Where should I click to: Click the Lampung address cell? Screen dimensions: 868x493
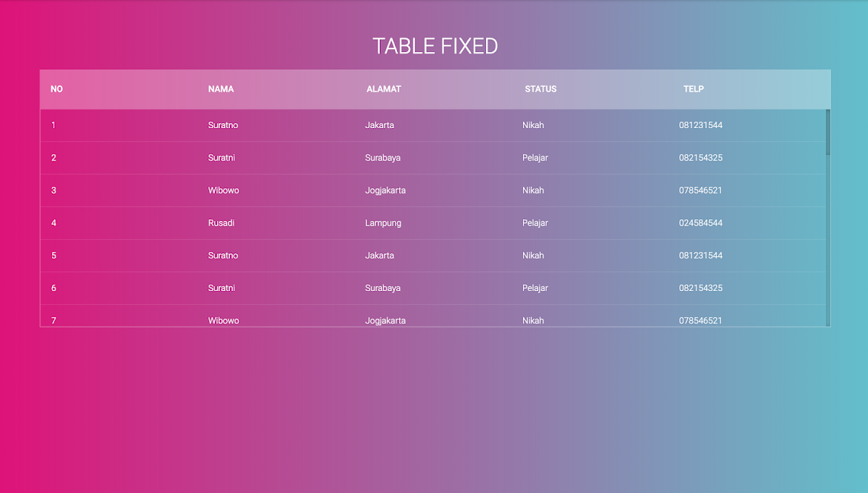[383, 223]
